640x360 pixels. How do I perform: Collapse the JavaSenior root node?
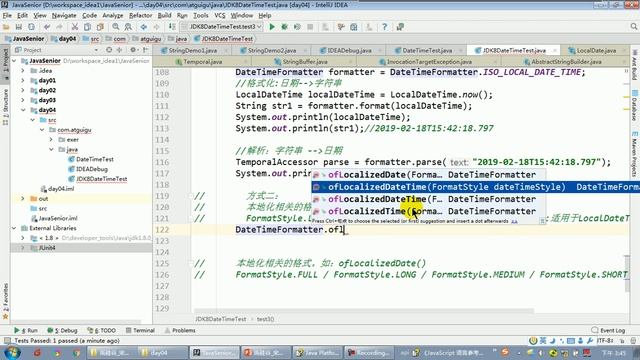(x=14, y=61)
